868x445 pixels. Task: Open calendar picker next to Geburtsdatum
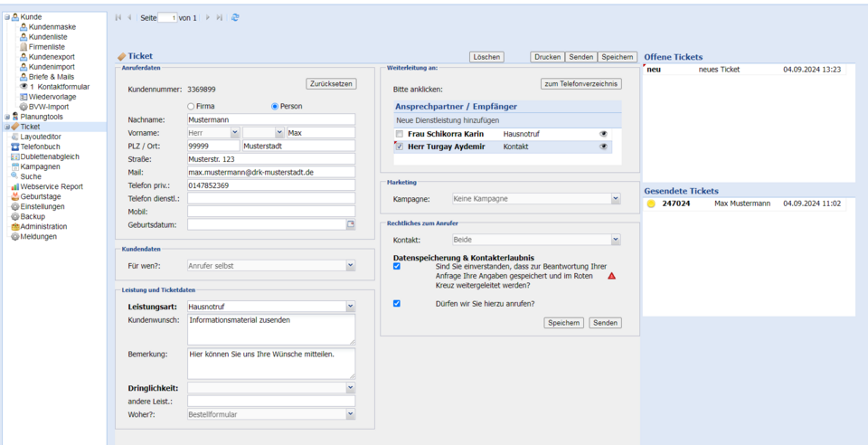351,224
